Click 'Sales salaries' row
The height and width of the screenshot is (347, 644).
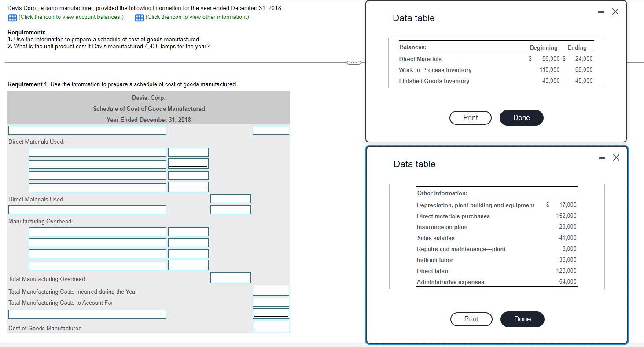(x=436, y=238)
